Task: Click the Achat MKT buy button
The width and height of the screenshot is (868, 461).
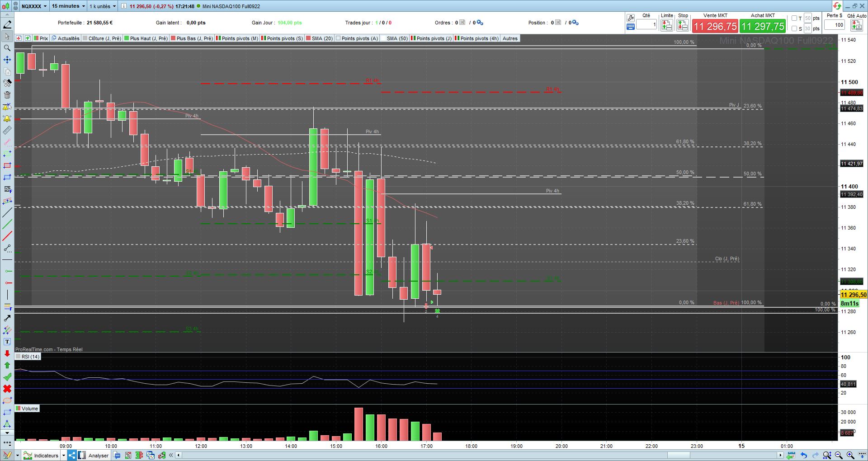Action: tap(763, 26)
